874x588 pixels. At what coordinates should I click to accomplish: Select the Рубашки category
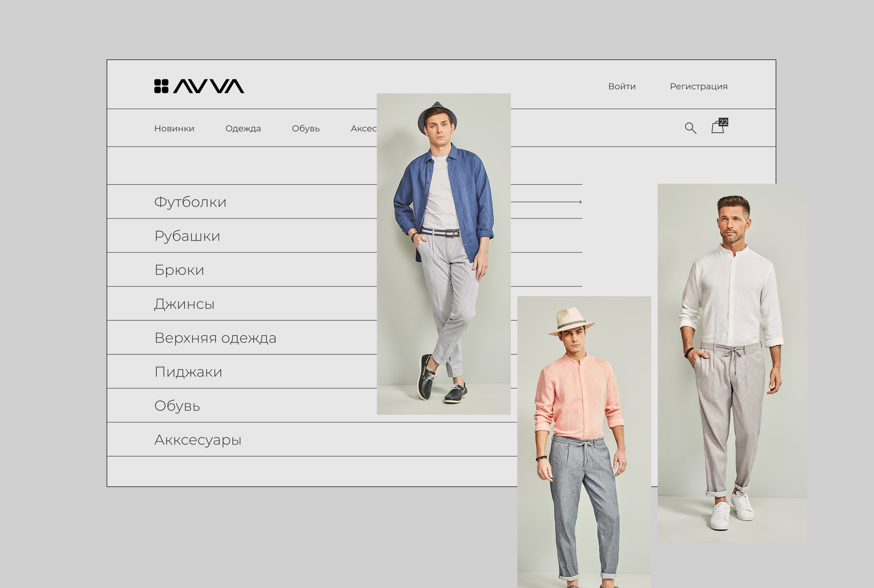pos(187,236)
